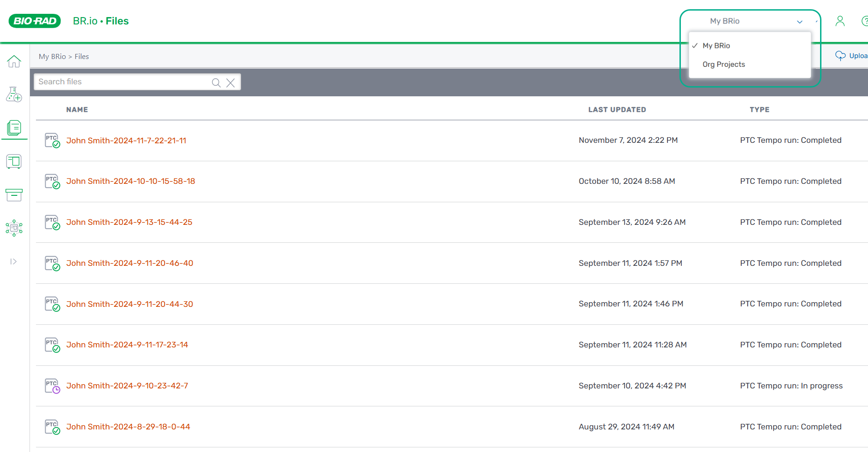Click the Upload button
Viewport: 868px width, 452px height.
[852, 56]
